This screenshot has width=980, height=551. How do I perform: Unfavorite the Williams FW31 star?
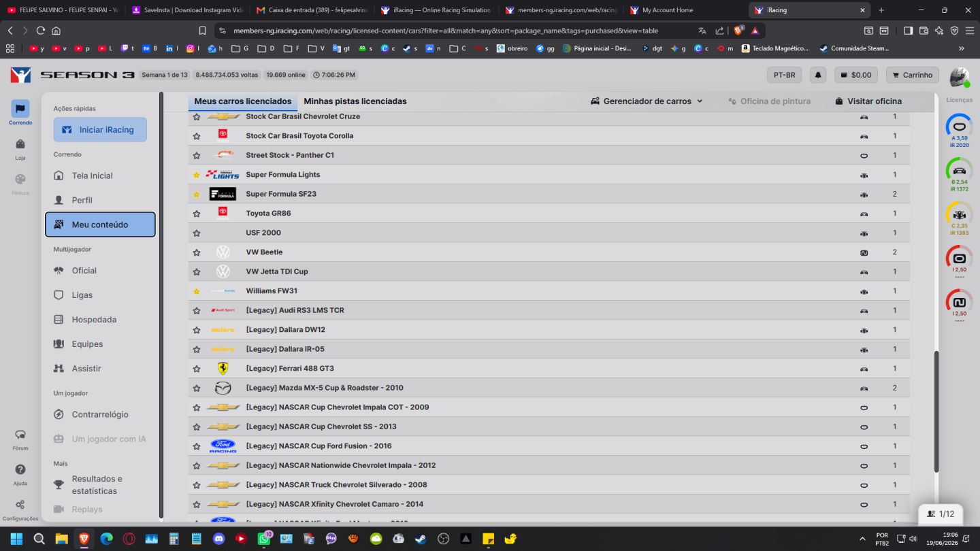pos(197,291)
